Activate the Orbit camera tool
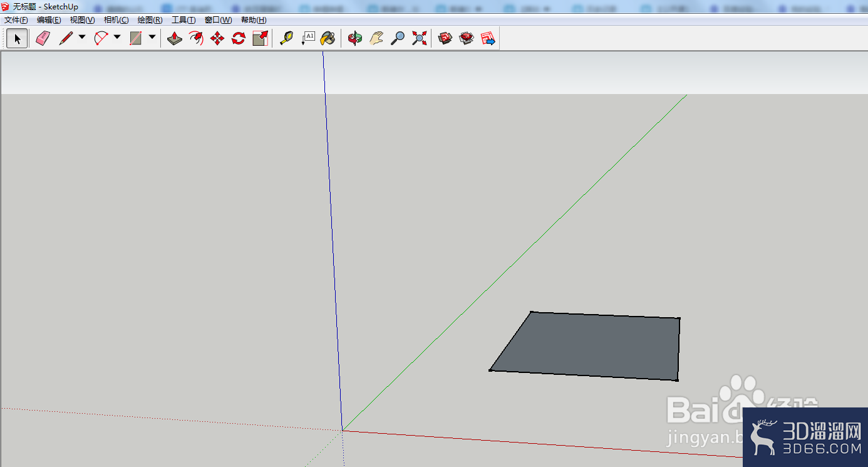868x467 pixels. point(355,39)
